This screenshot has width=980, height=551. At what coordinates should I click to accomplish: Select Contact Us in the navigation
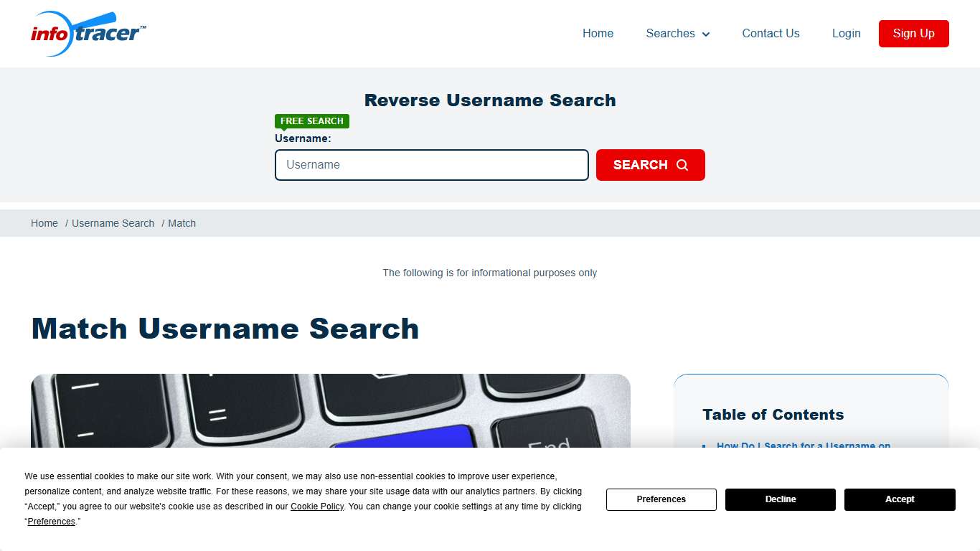771,33
